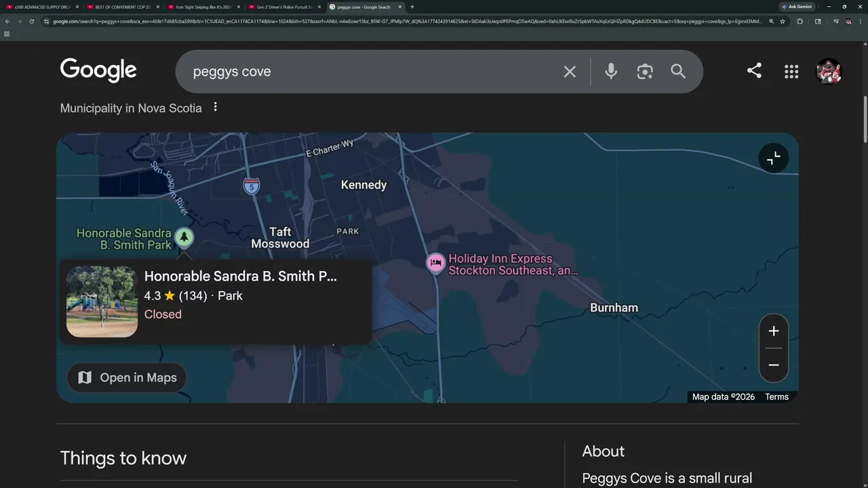Open the map Terms link
Viewport: 868px width, 488px height.
(776, 397)
